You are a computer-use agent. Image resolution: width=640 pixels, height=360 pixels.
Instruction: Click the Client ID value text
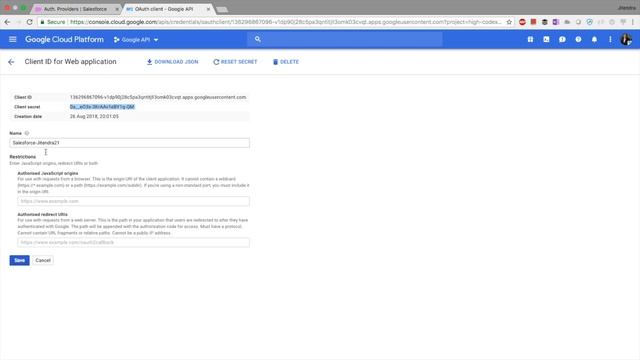coord(158,97)
